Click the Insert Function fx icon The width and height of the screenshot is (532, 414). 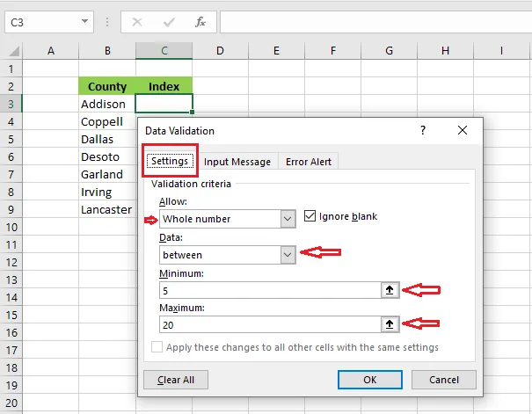pyautogui.click(x=200, y=22)
